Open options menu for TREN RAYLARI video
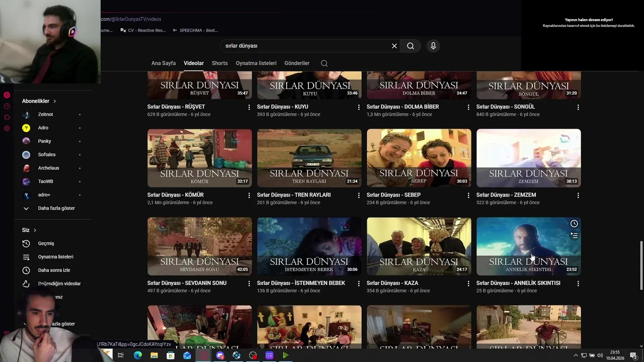 (359, 195)
